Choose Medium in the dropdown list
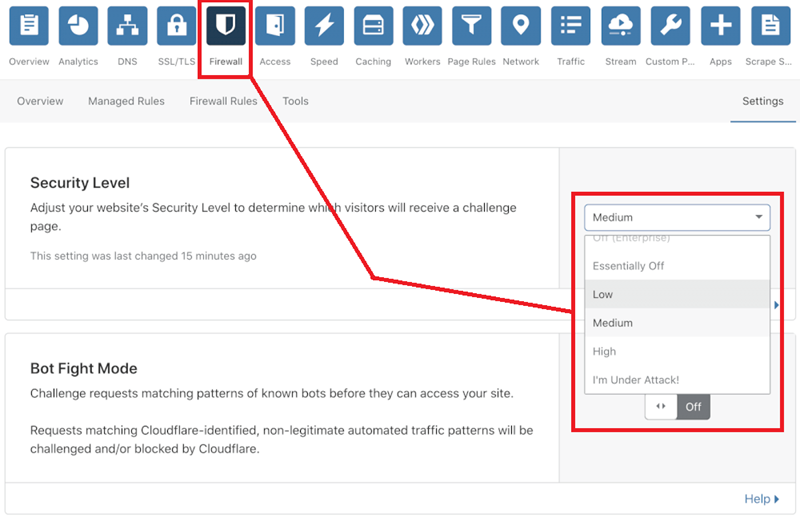The height and width of the screenshot is (520, 800). [677, 323]
